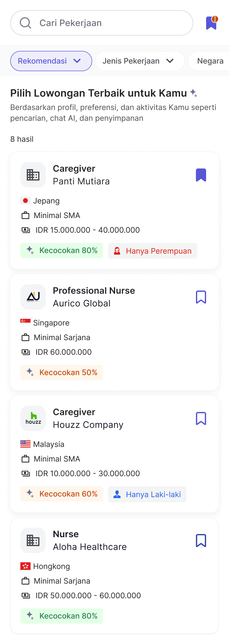Screen dimensions: 229x644
Task: Click the Japan flag icon
Action: click(25, 201)
